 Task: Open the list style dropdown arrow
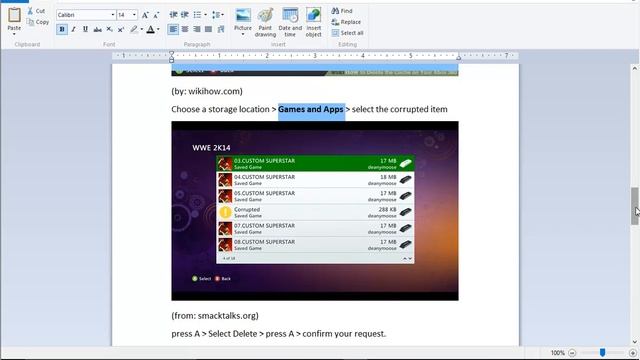(x=205, y=15)
